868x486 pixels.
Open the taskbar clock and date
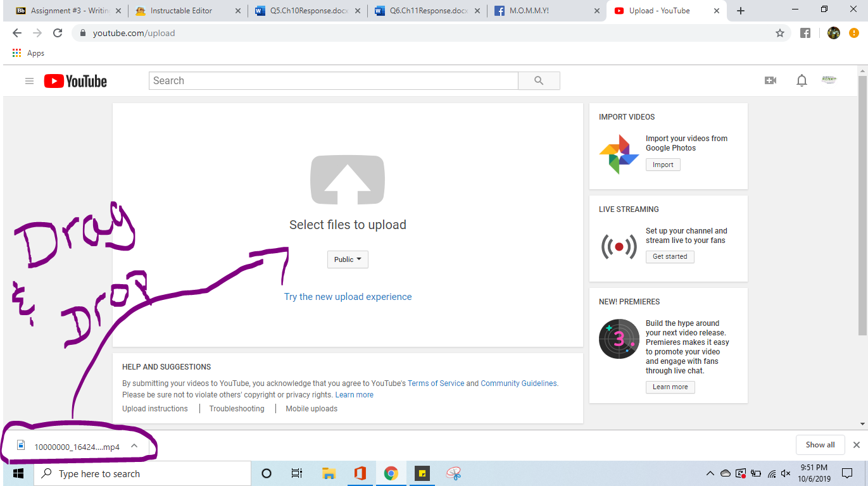point(814,473)
